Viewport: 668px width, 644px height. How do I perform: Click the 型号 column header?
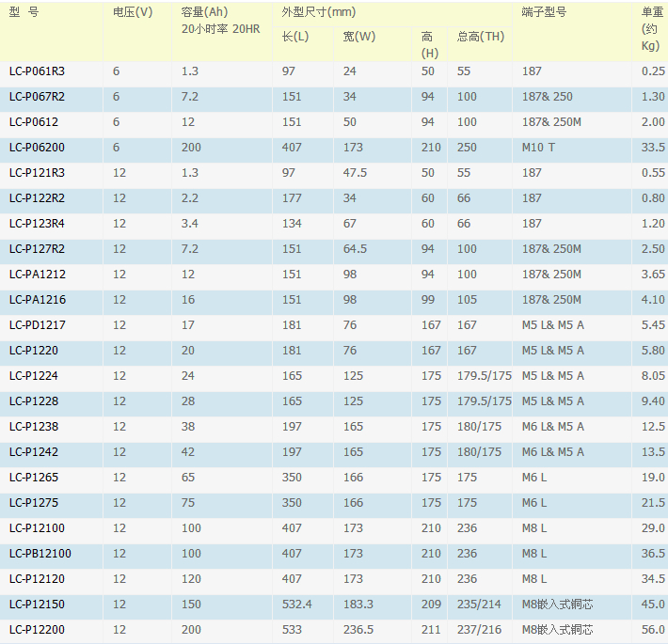coord(24,12)
